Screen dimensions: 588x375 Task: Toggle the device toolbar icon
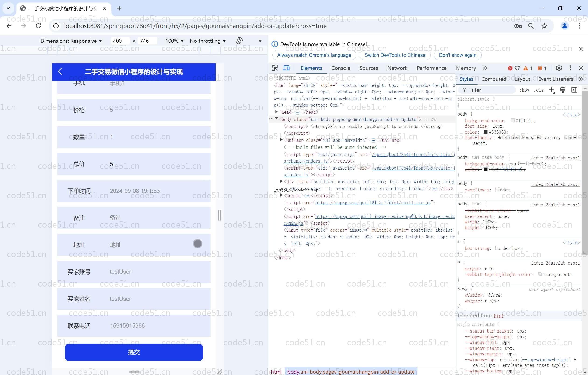pos(286,68)
